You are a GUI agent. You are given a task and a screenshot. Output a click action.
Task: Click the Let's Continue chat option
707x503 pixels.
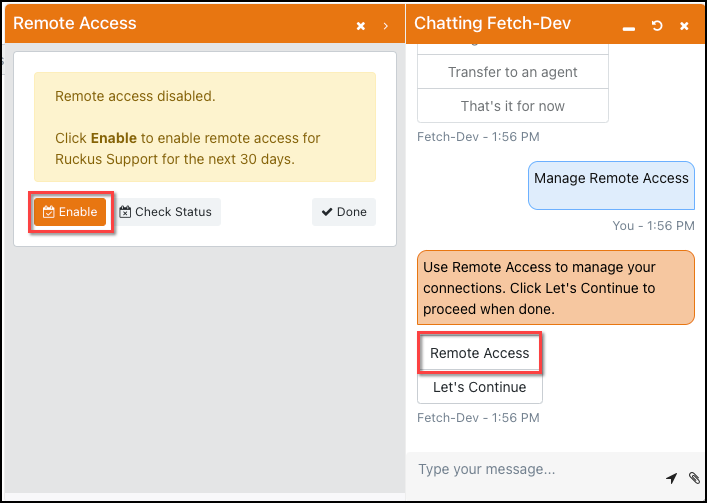click(480, 387)
